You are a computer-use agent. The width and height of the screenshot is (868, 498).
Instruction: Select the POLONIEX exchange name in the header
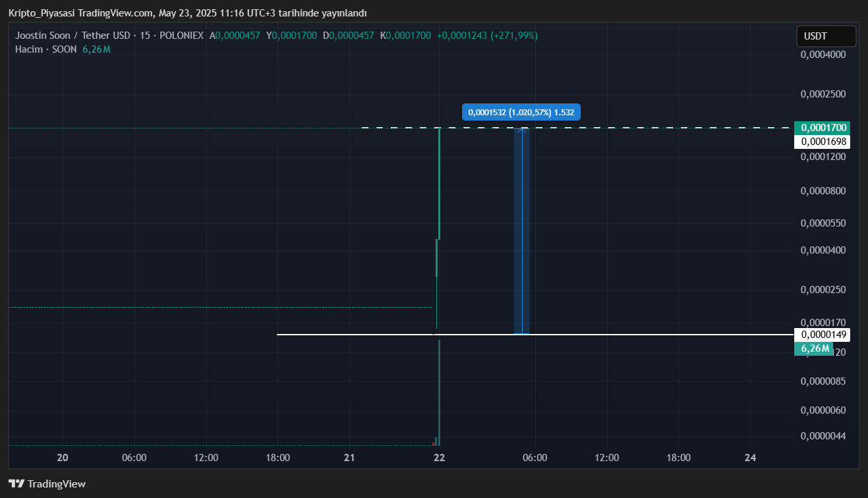coord(181,36)
